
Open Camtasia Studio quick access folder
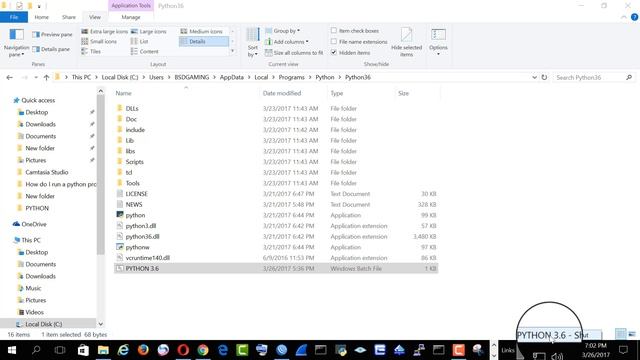coord(47,172)
